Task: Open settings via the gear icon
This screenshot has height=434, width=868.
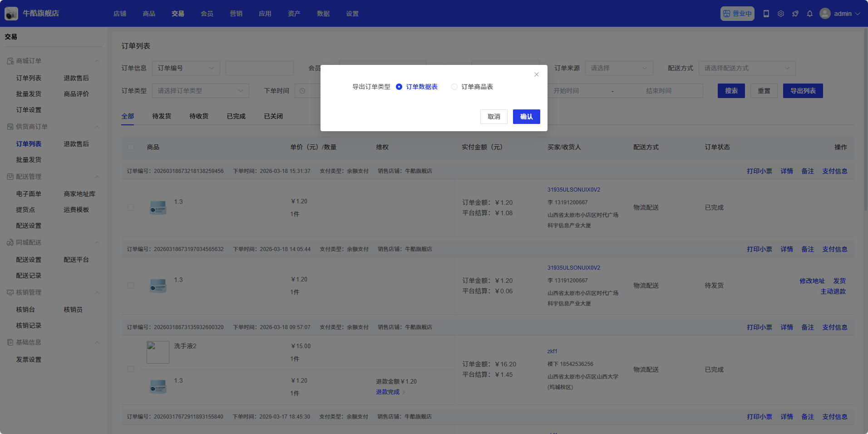Action: click(x=781, y=14)
